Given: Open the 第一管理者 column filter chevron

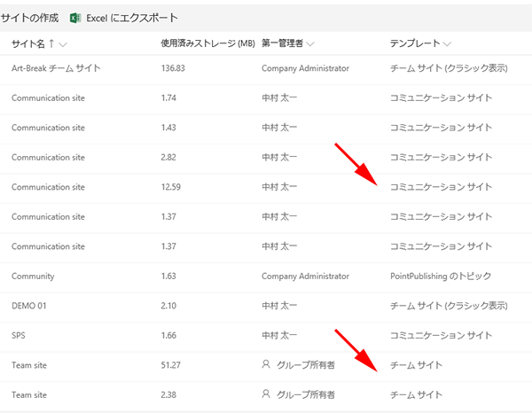Looking at the screenshot, I should click(x=310, y=44).
